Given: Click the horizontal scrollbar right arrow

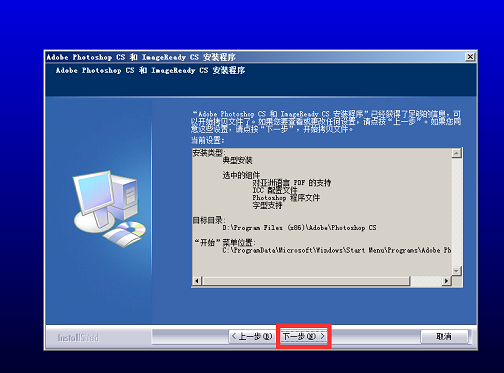Looking at the screenshot, I should [446, 281].
